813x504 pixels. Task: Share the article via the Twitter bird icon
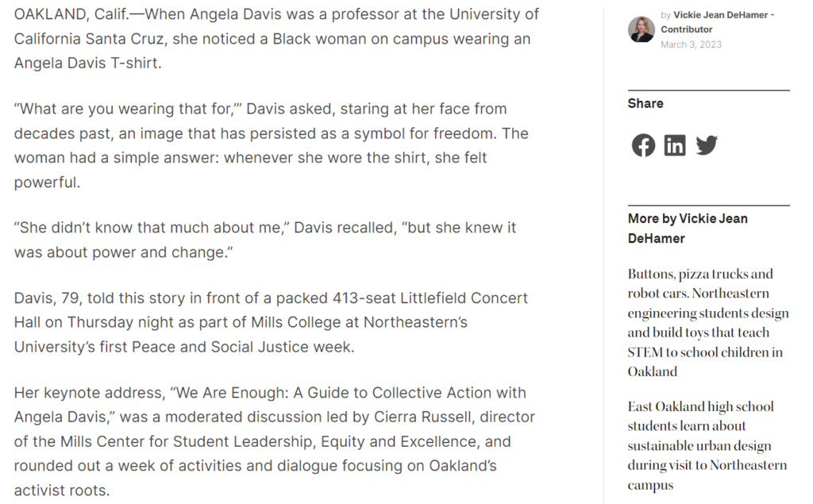click(706, 145)
